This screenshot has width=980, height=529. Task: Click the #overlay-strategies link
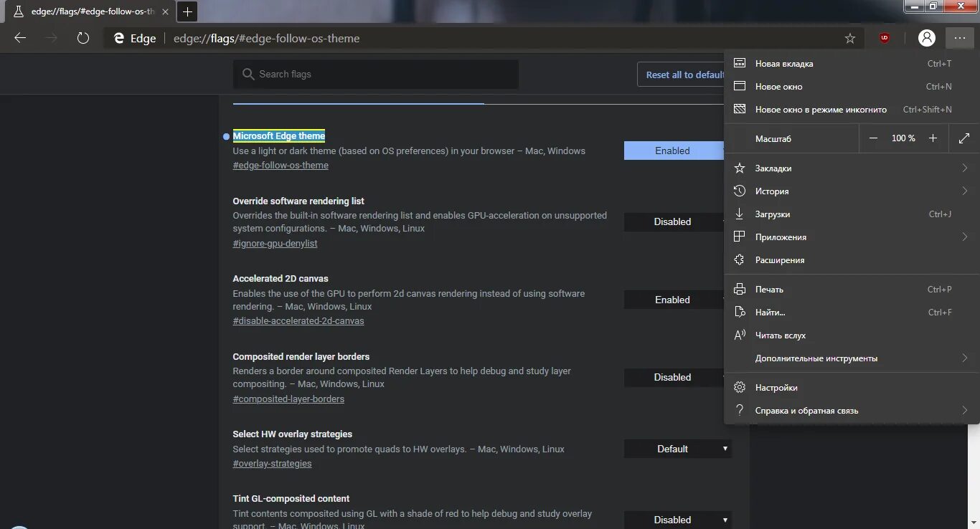tap(272, 464)
